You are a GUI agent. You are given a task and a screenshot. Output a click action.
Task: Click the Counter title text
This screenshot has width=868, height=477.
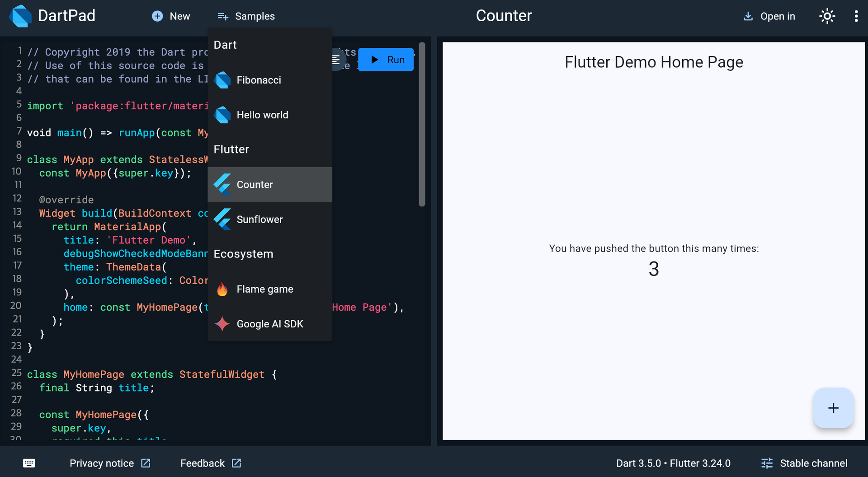(504, 16)
